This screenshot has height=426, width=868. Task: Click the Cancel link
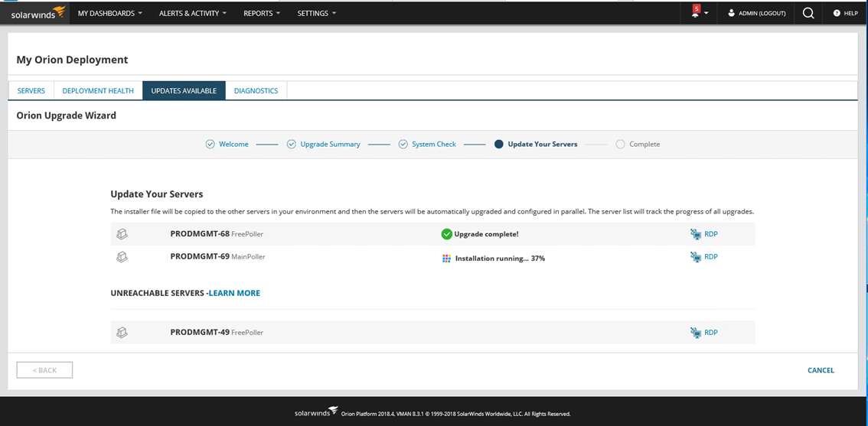pyautogui.click(x=821, y=370)
